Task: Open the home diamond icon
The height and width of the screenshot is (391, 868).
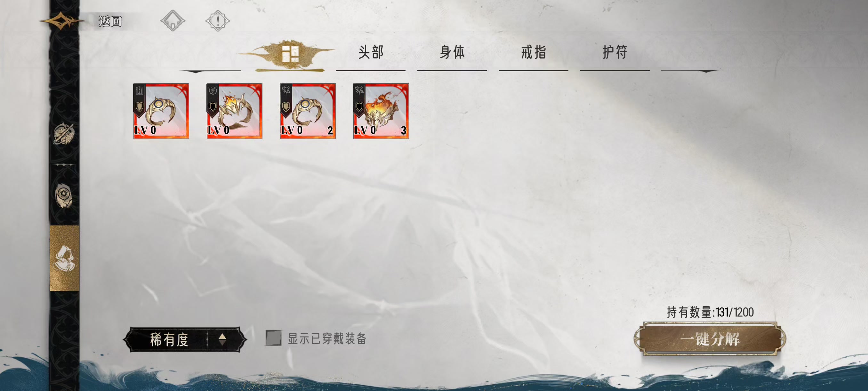Action: [x=173, y=21]
